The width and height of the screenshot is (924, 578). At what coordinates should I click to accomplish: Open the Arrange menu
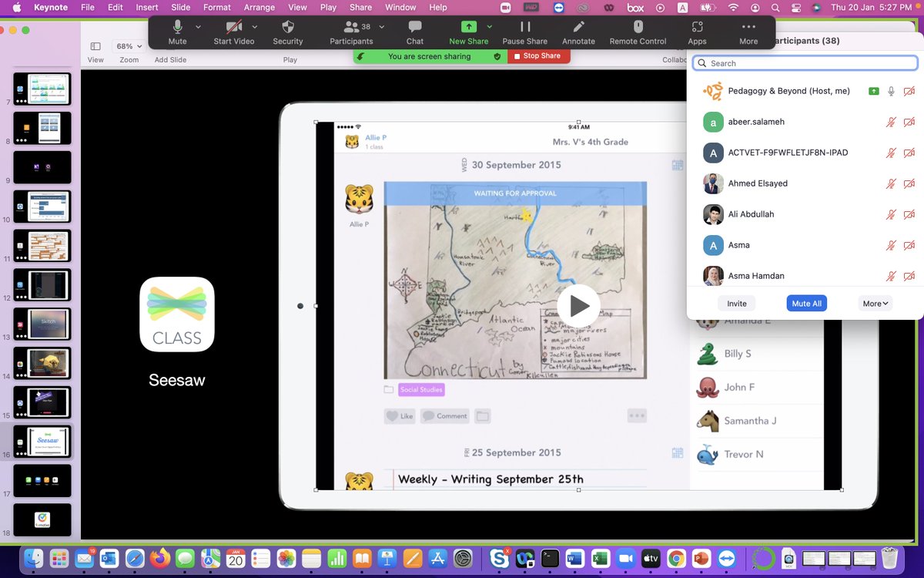click(x=259, y=8)
